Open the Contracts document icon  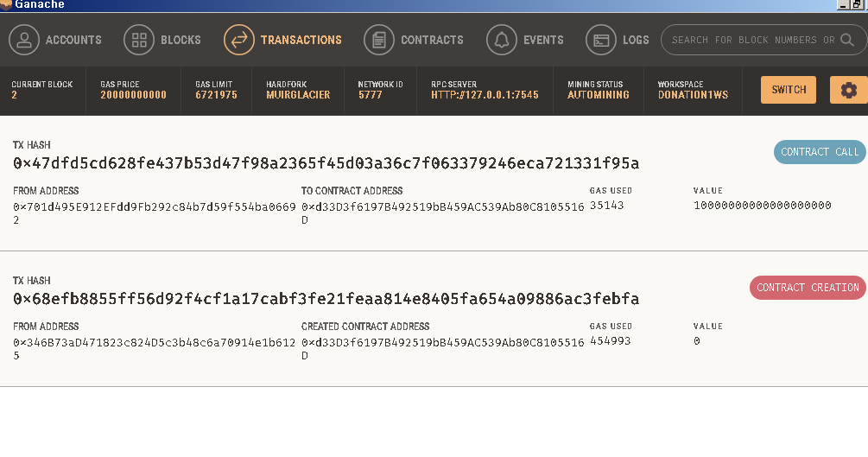tap(379, 40)
